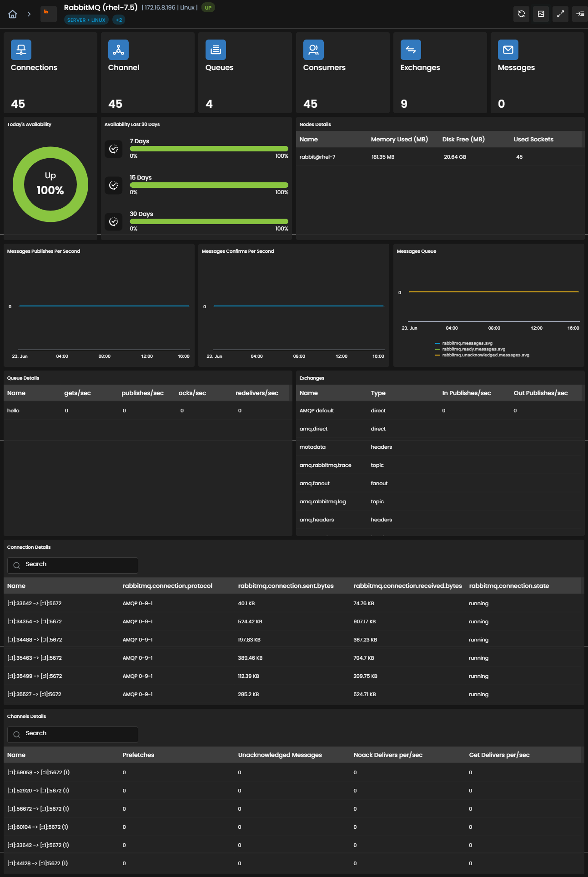Click the Consumers card icon
588x877 pixels.
point(313,50)
